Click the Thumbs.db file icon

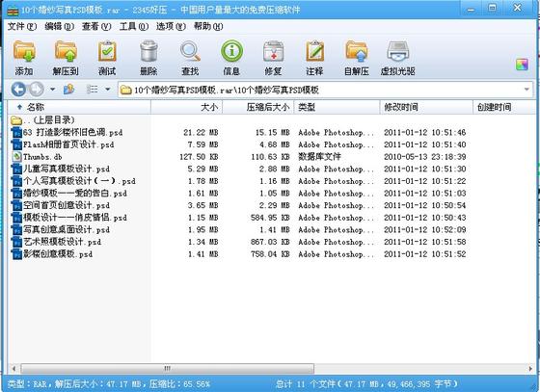tap(16, 157)
